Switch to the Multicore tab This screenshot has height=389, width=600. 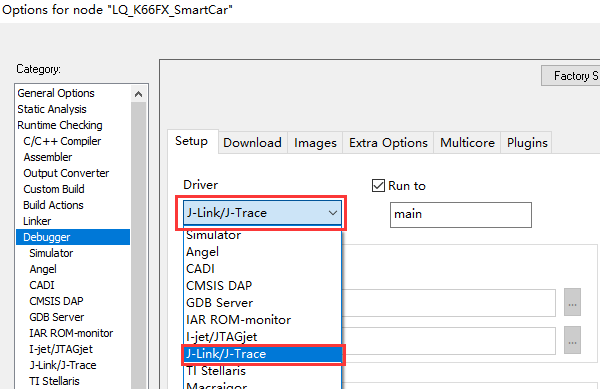click(467, 143)
